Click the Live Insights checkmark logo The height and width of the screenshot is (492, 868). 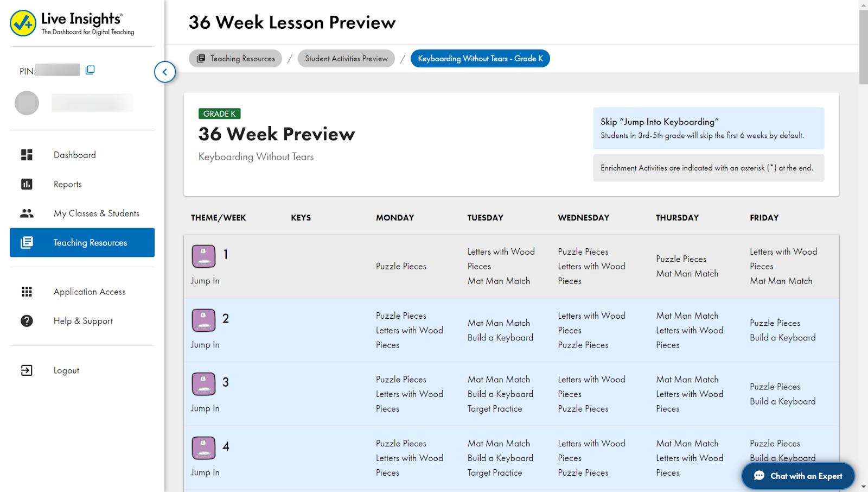23,23
